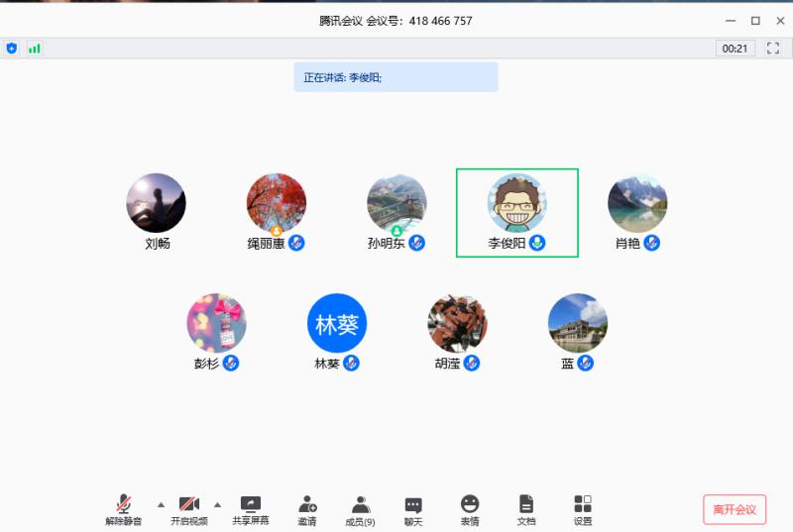
Task: Expand the audio options arrow
Action: pyautogui.click(x=161, y=504)
